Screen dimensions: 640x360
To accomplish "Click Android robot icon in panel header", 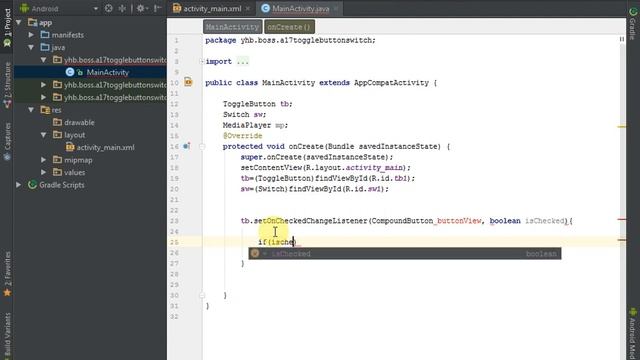I will point(24,8).
